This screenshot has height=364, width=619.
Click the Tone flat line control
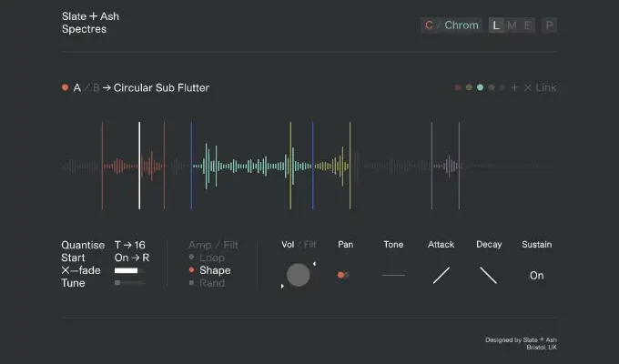[393, 275]
